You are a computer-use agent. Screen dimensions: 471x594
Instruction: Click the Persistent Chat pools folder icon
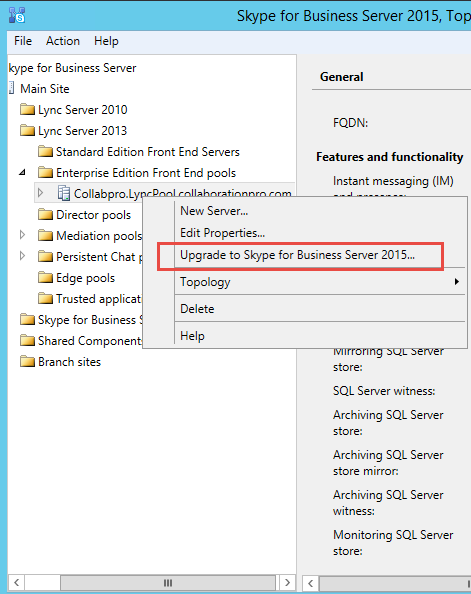[45, 257]
